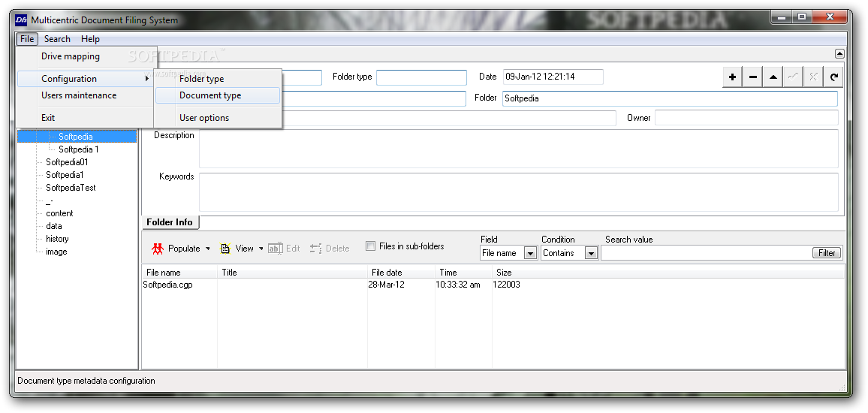Click the curved arrow refresh button
868x413 pixels.
pyautogui.click(x=833, y=77)
